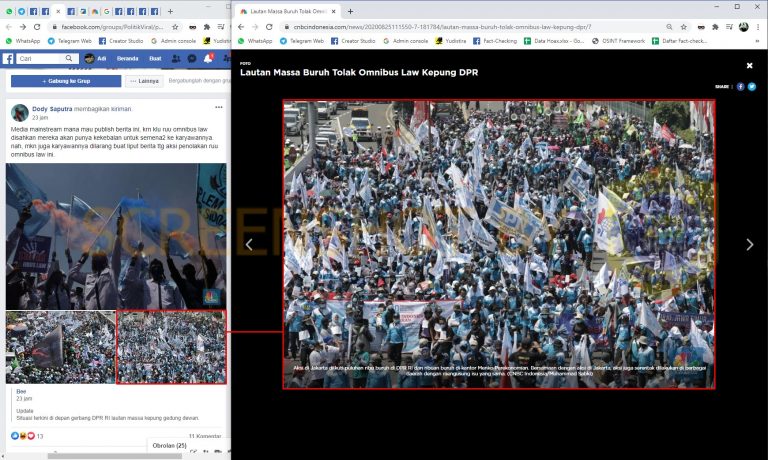768x460 pixels.
Task: Click the 'Gabung ke Grup' button
Action: (66, 81)
